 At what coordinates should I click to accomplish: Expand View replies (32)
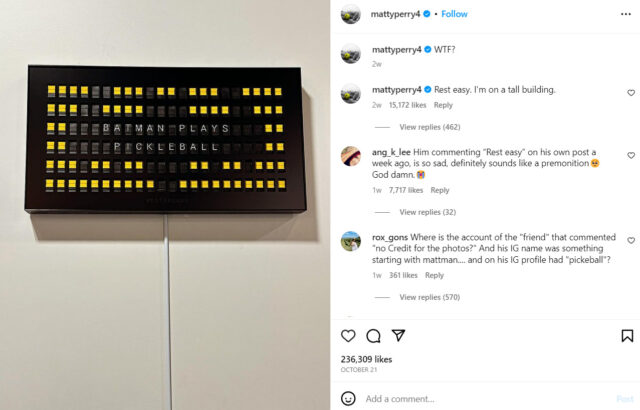pyautogui.click(x=427, y=212)
